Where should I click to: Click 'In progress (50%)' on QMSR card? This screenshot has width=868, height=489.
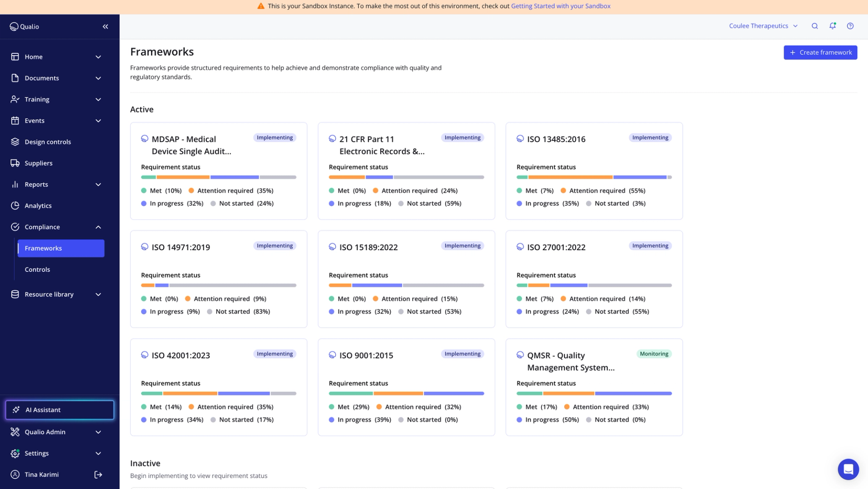click(x=548, y=420)
